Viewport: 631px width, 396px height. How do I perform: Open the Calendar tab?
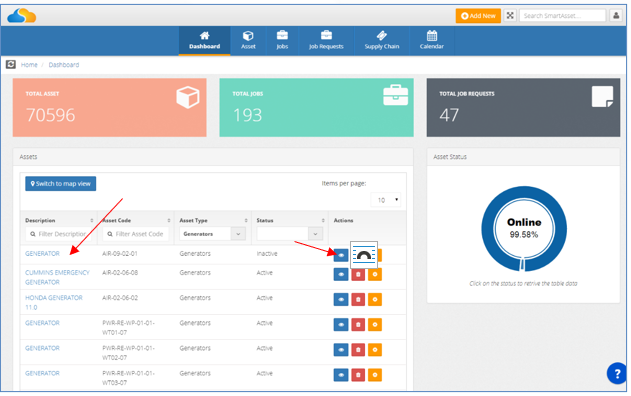(432, 41)
